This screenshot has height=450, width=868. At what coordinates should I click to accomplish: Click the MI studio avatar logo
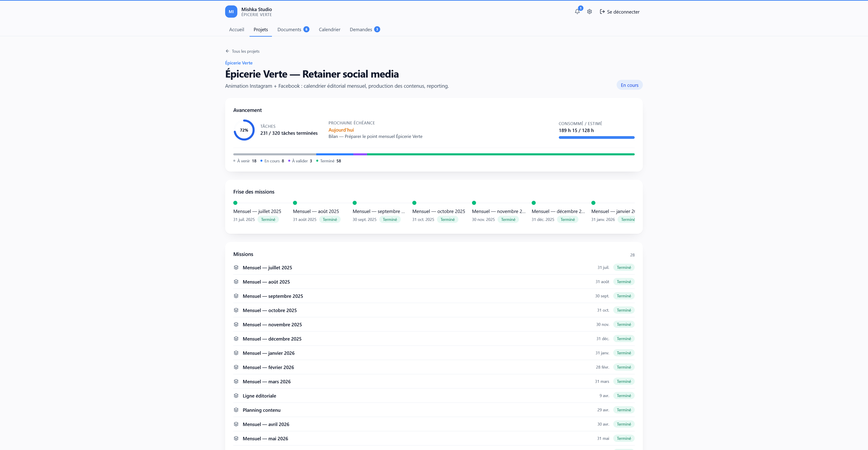pyautogui.click(x=231, y=12)
